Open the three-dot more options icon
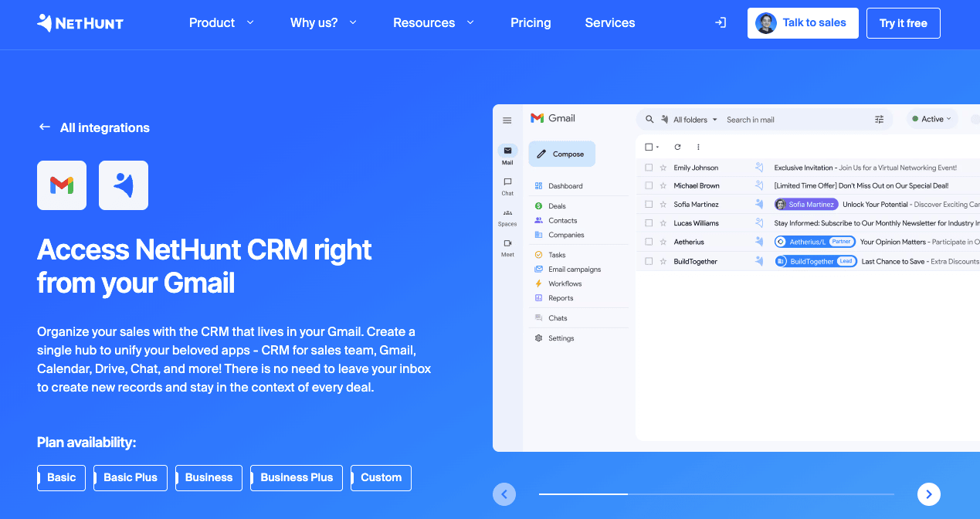 [698, 147]
